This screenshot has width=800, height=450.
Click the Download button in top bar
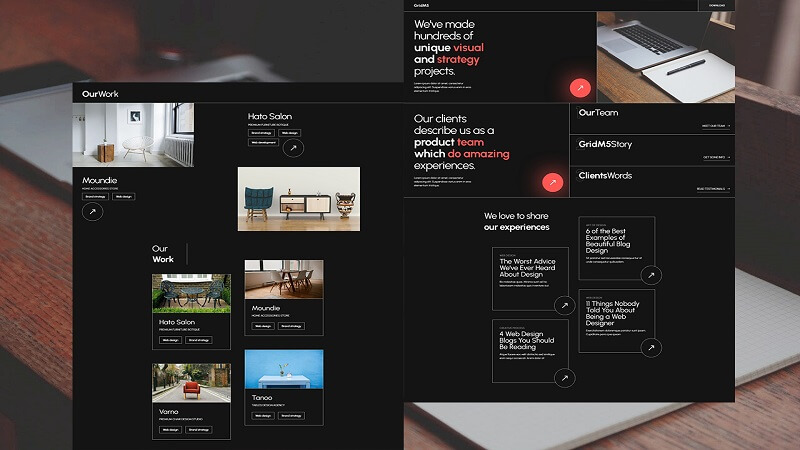coord(716,5)
